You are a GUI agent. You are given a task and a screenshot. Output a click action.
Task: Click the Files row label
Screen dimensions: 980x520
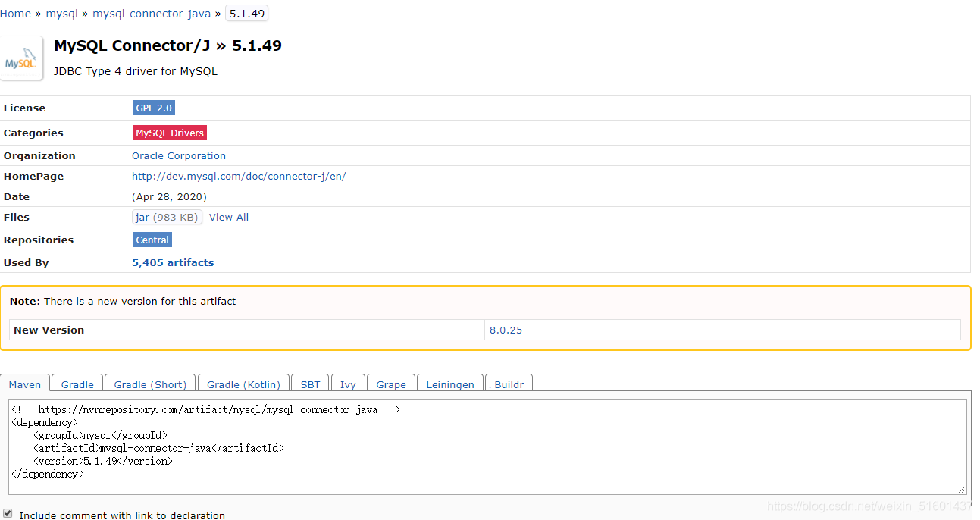click(17, 217)
